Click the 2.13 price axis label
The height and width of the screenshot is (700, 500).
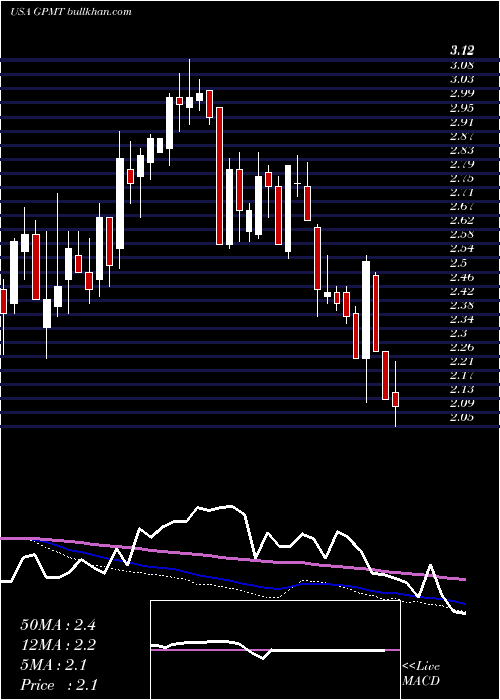click(x=462, y=389)
